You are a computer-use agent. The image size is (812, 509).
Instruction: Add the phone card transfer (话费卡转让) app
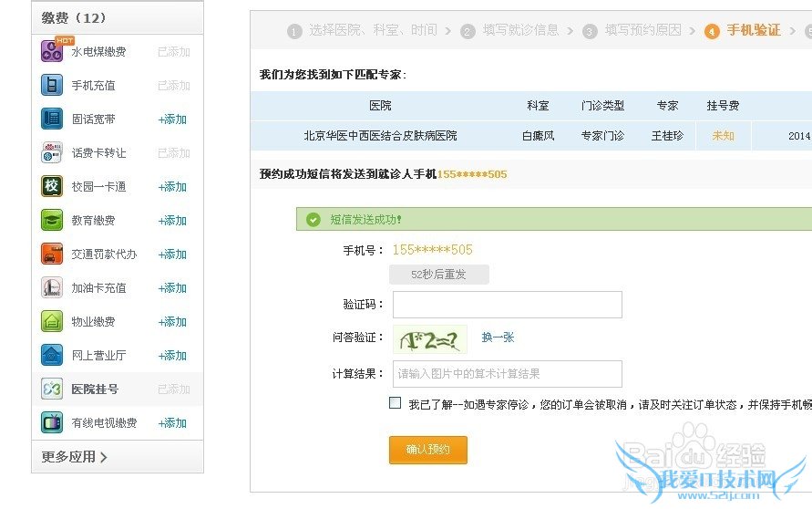(x=173, y=153)
